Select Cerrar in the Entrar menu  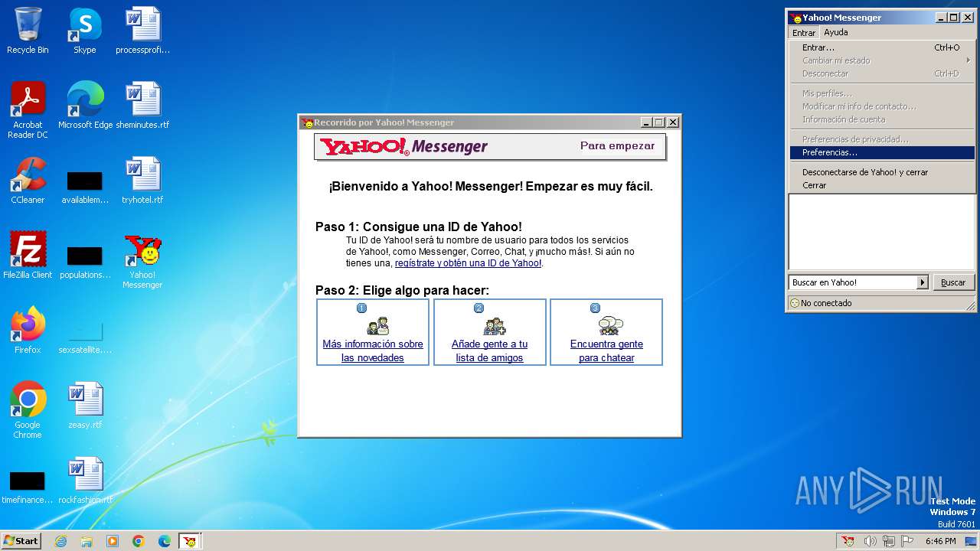882,185
